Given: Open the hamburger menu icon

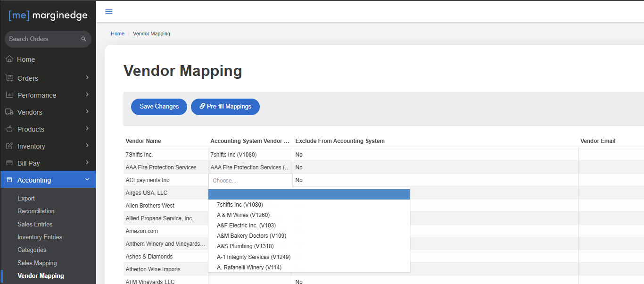Looking at the screenshot, I should 109,12.
